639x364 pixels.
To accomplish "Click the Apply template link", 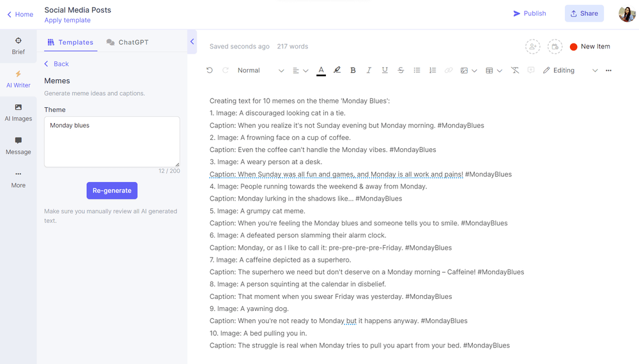I will click(x=67, y=20).
